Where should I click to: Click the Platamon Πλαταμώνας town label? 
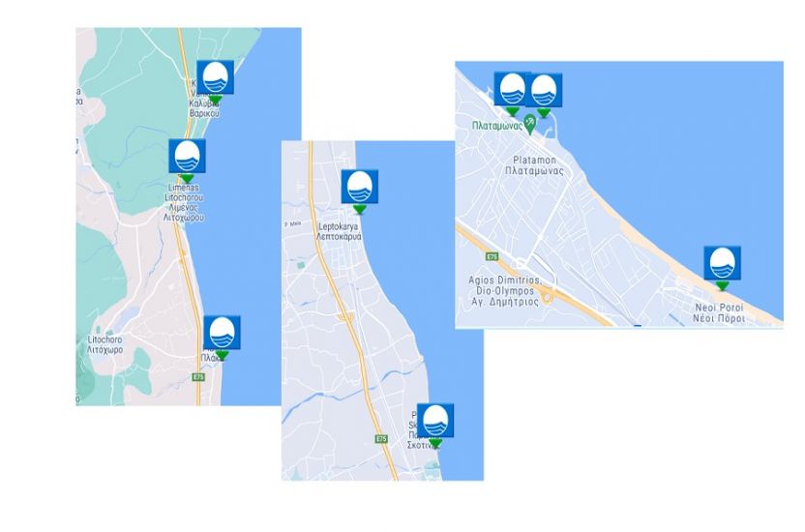coord(534,165)
